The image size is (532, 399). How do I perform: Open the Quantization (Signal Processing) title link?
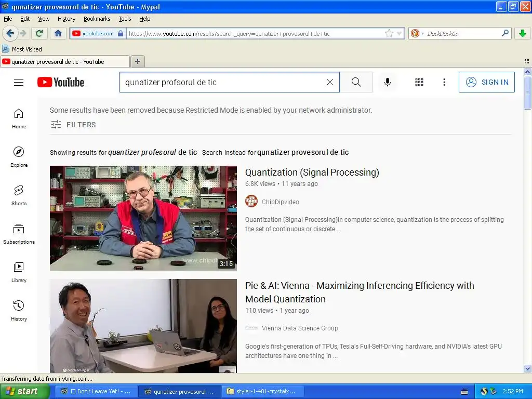pyautogui.click(x=312, y=172)
